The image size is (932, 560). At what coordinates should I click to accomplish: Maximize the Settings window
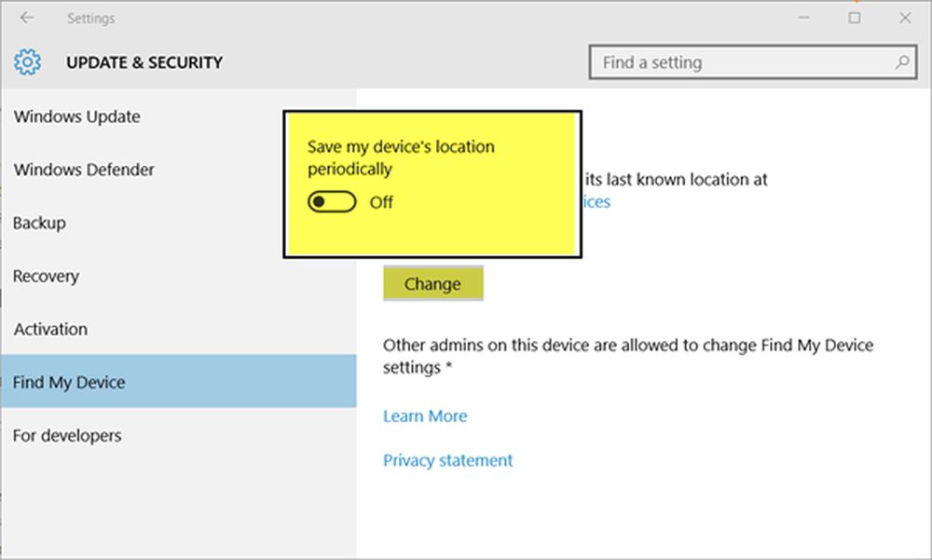[x=854, y=18]
